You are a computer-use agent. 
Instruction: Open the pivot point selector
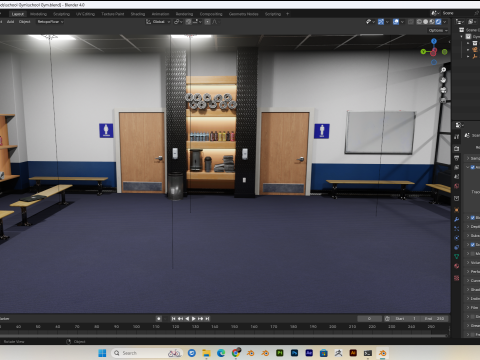tap(178, 22)
